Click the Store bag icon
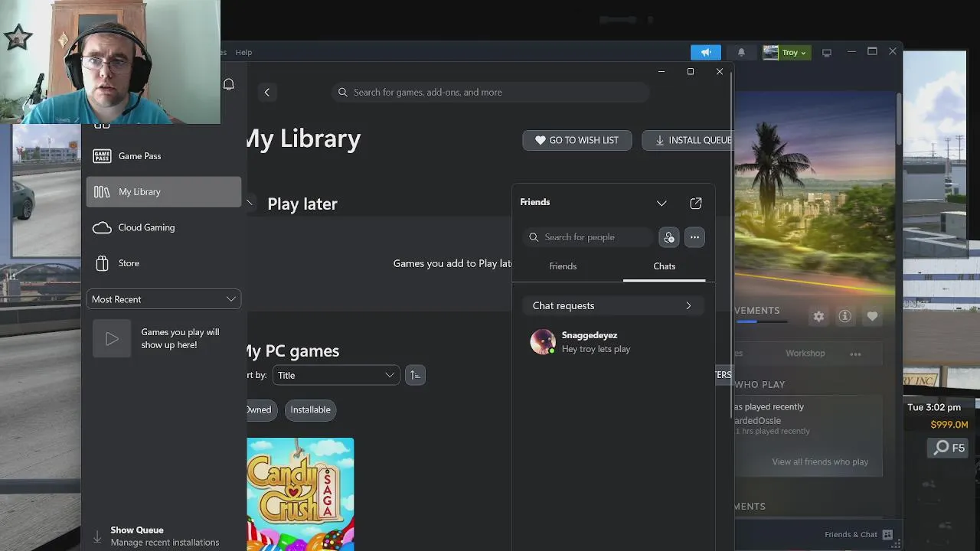The image size is (980, 551). tap(102, 263)
